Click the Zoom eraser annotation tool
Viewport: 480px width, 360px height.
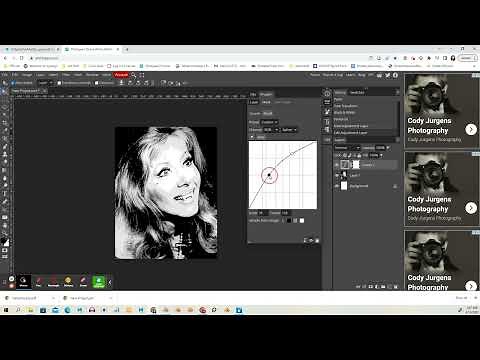(x=83, y=282)
